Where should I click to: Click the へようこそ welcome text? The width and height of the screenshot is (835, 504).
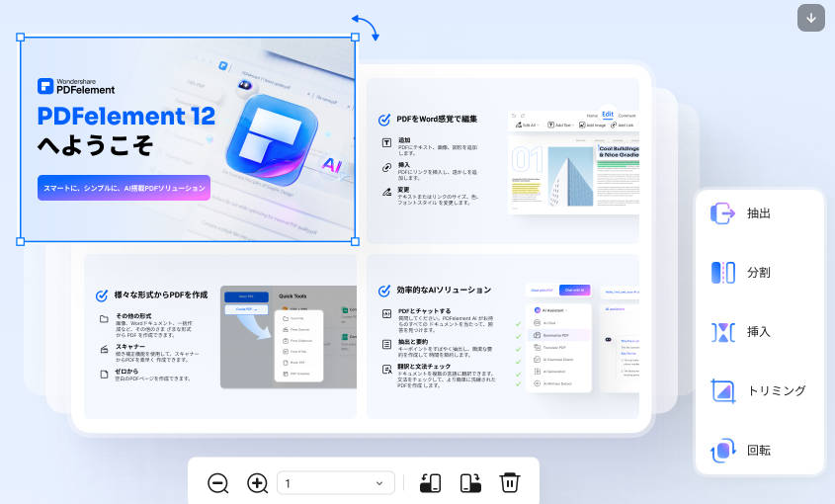click(96, 145)
